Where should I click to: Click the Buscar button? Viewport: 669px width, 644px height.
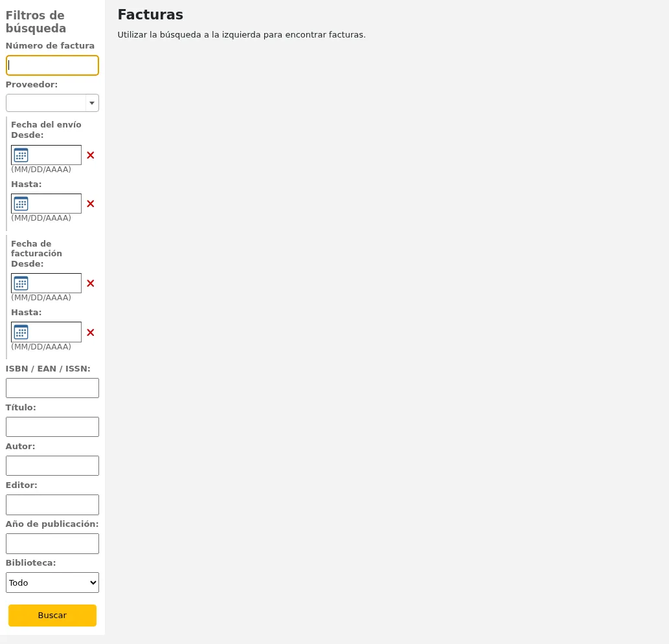click(52, 616)
